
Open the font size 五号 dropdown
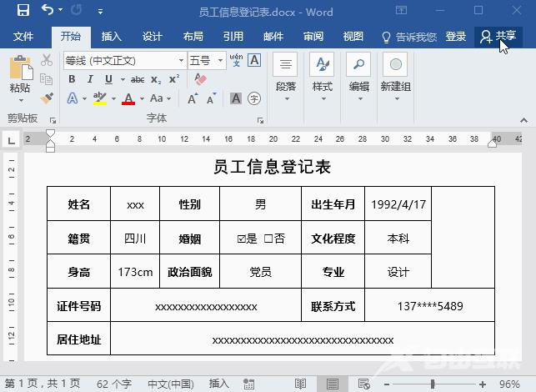220,61
